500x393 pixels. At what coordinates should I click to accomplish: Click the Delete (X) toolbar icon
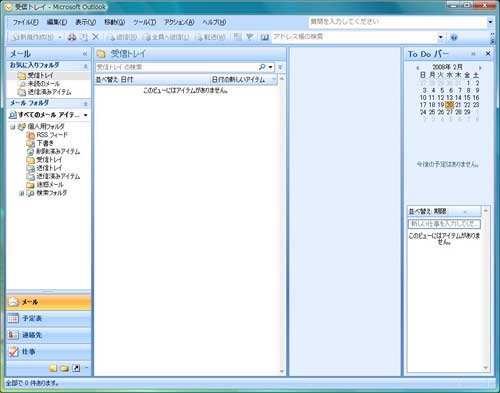(x=95, y=37)
